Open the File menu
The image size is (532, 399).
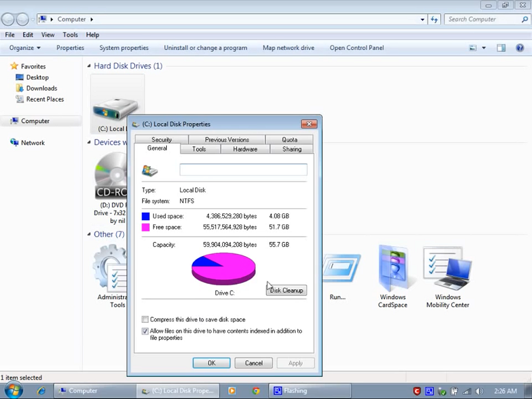pyautogui.click(x=10, y=35)
